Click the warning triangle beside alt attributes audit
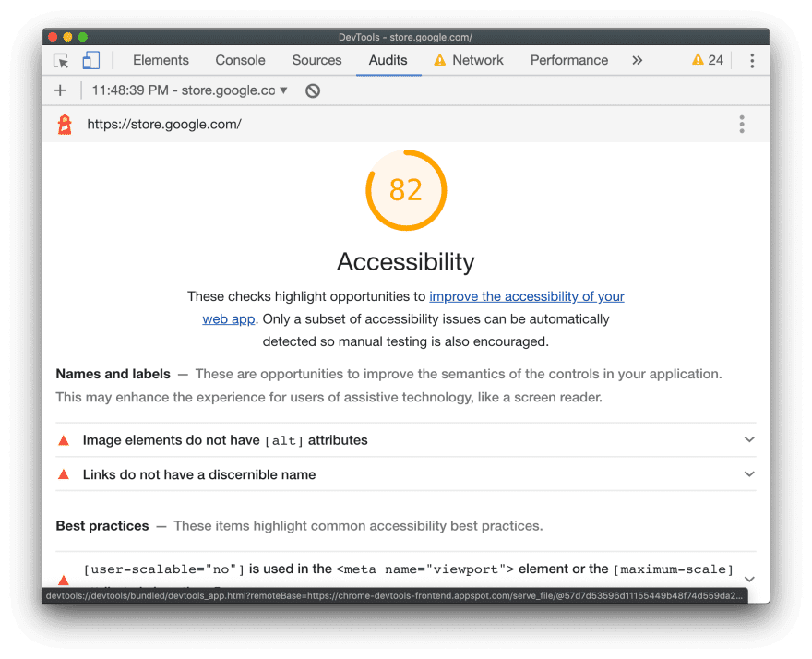 [64, 440]
